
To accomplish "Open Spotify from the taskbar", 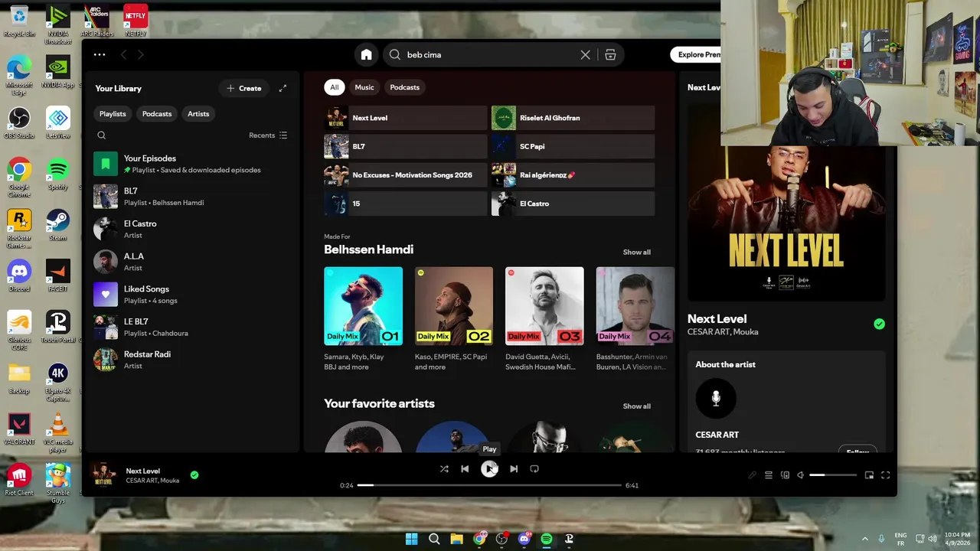I will click(547, 539).
